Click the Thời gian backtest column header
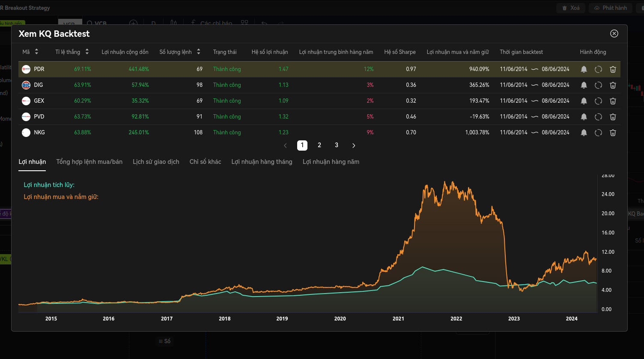 coord(521,52)
